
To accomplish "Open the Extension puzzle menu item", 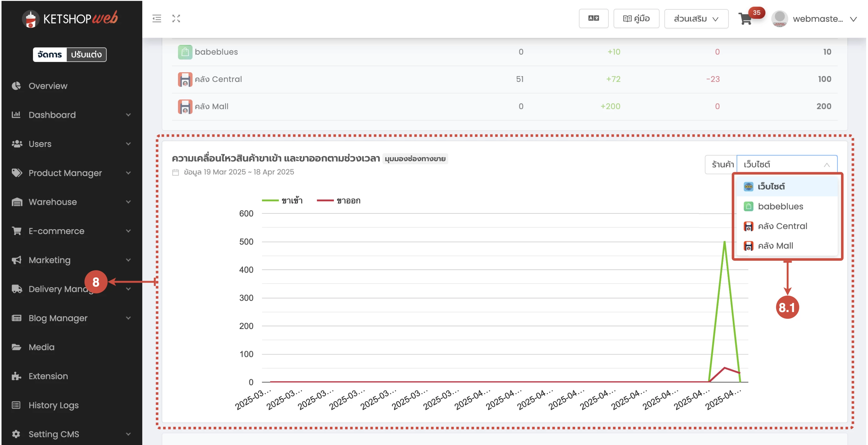I will click(x=48, y=376).
